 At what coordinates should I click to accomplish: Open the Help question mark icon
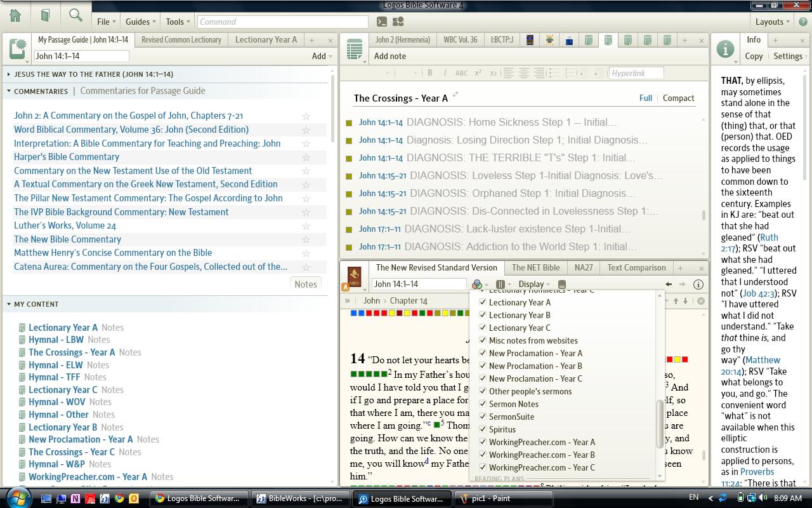[x=802, y=22]
